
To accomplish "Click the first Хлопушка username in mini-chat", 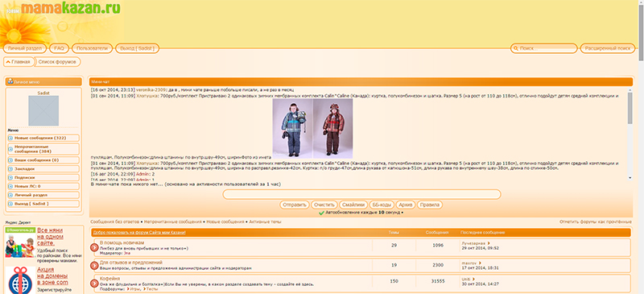I will pyautogui.click(x=147, y=96).
